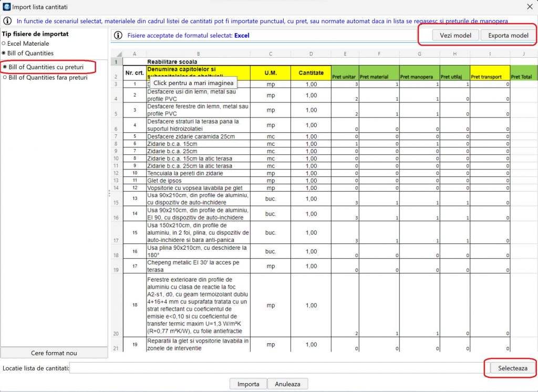
Task: Click the Pret Total header cell
Action: tap(524, 72)
